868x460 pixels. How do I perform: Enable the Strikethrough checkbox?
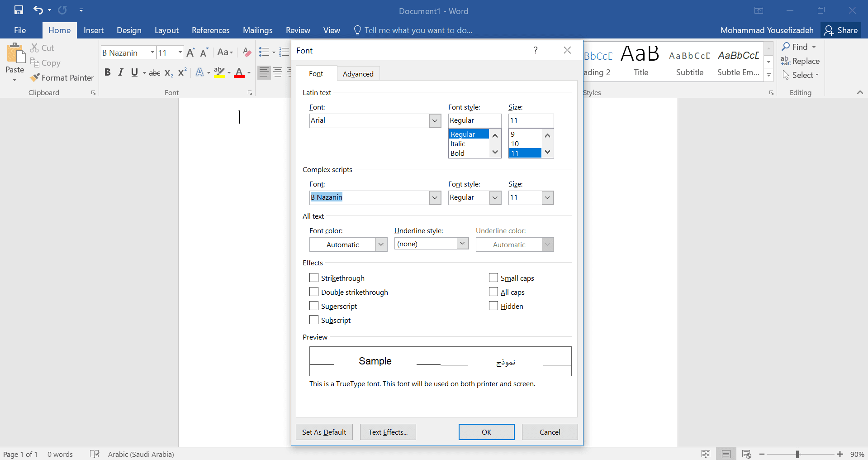pyautogui.click(x=314, y=278)
